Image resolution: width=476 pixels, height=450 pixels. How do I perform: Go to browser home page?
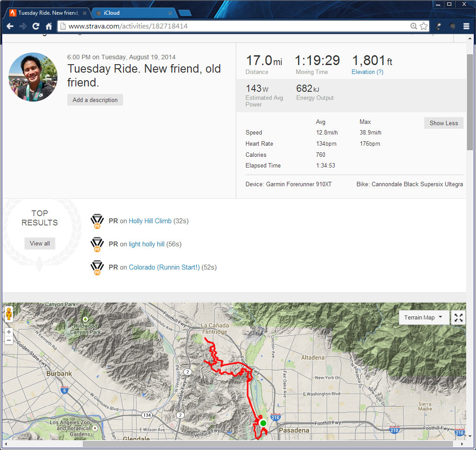pyautogui.click(x=49, y=26)
